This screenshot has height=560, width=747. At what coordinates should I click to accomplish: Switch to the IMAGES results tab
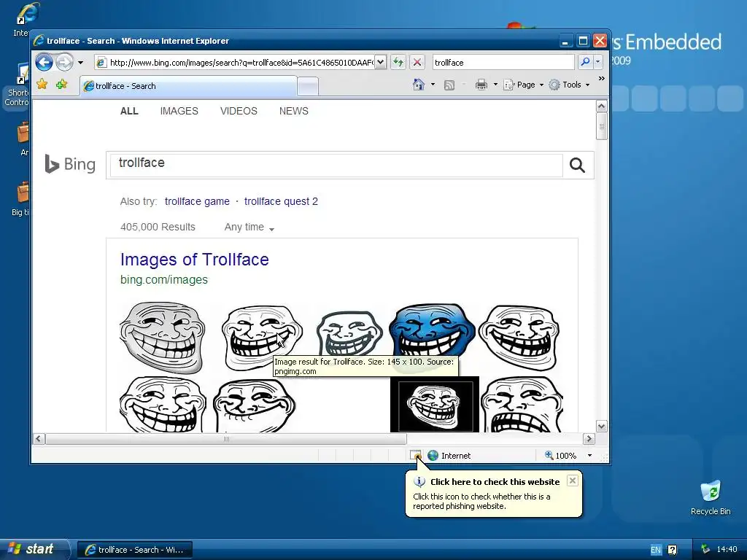coord(179,111)
